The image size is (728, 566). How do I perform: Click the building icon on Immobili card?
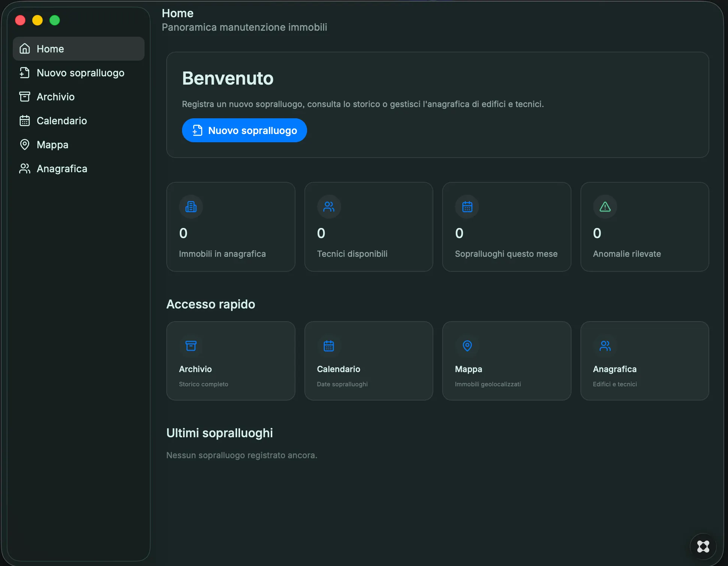191,207
